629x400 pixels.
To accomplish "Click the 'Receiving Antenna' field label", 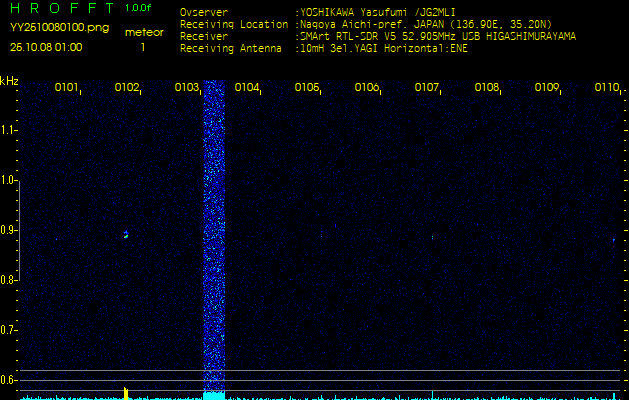I will click(x=231, y=49).
